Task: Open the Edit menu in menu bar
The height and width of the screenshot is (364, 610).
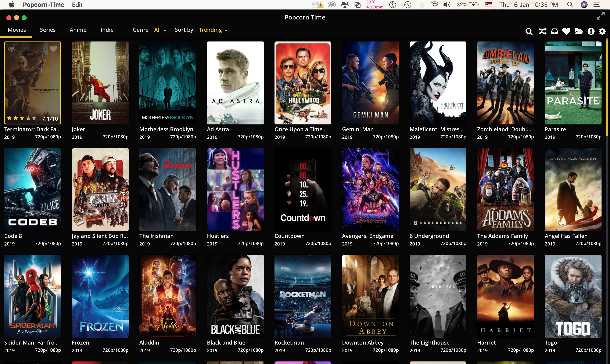Action: (77, 5)
